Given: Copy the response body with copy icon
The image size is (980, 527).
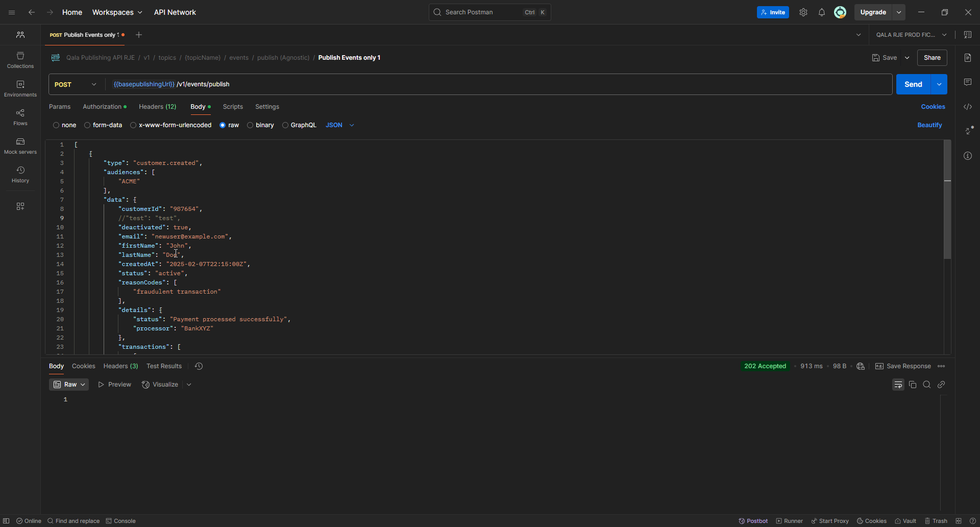Looking at the screenshot, I should [913, 385].
